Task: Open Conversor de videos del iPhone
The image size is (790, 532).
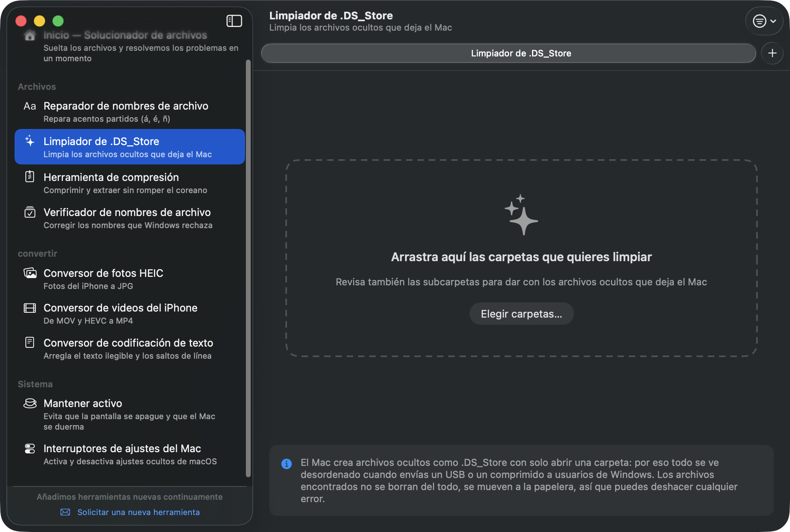Action: click(130, 314)
